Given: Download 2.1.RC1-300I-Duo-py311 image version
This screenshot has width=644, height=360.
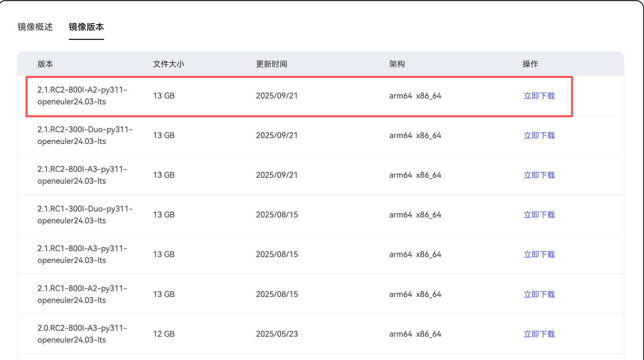Looking at the screenshot, I should click(539, 215).
